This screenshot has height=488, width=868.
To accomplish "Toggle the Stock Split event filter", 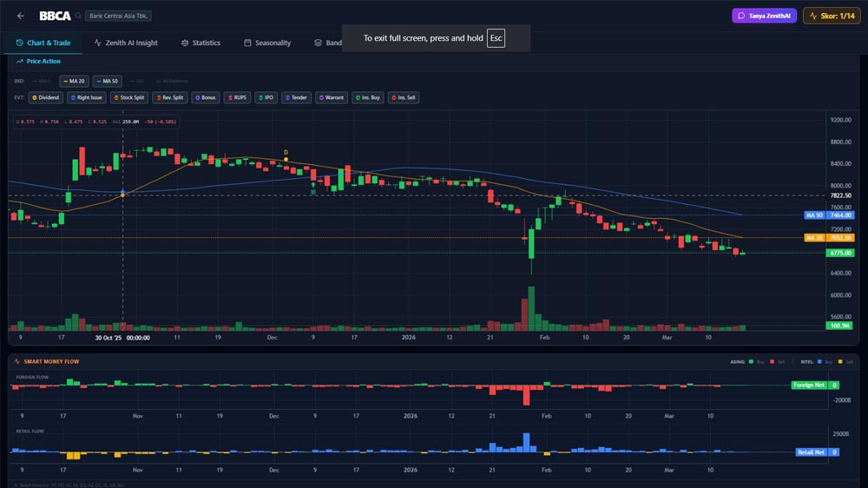I will [x=128, y=97].
